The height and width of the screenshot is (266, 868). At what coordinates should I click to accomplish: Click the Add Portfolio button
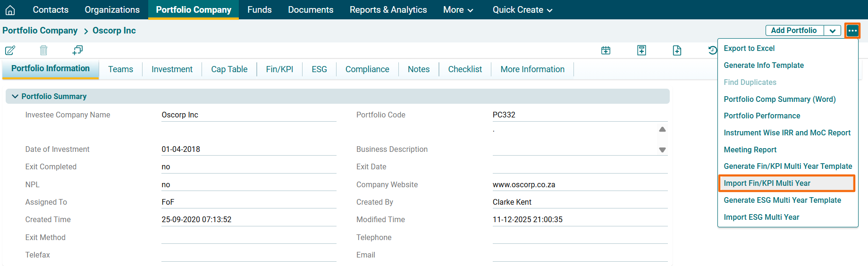pos(793,31)
